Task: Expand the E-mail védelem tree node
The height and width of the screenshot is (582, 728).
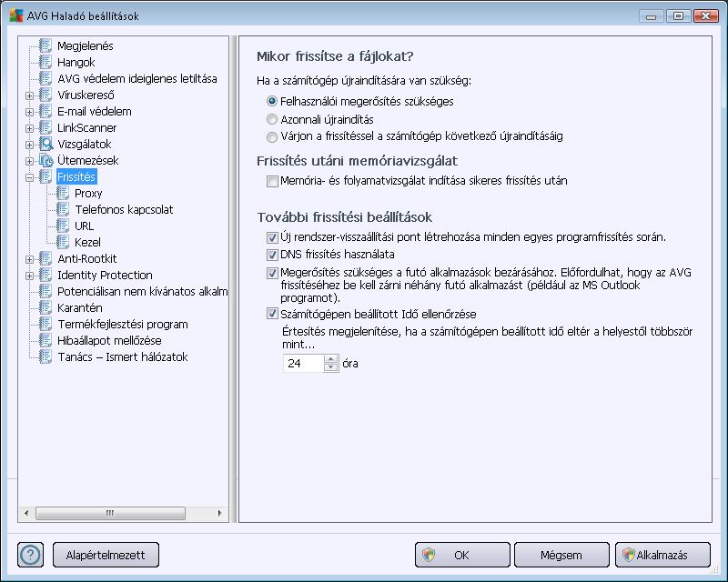Action: tap(30, 112)
